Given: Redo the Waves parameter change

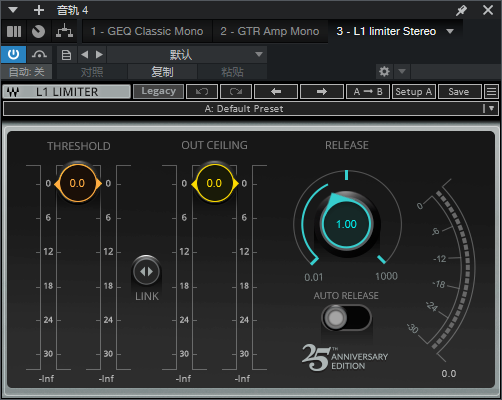Looking at the screenshot, I should pyautogui.click(x=236, y=91).
